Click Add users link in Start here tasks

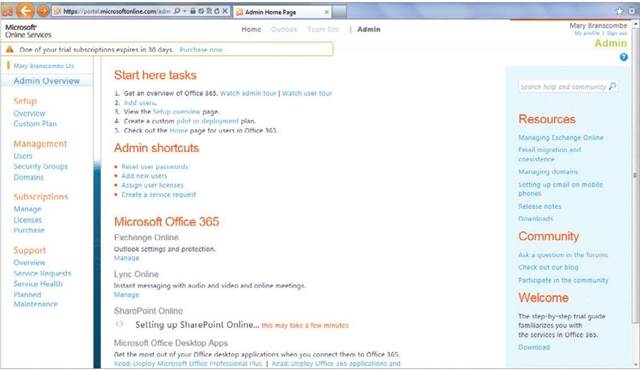point(140,103)
